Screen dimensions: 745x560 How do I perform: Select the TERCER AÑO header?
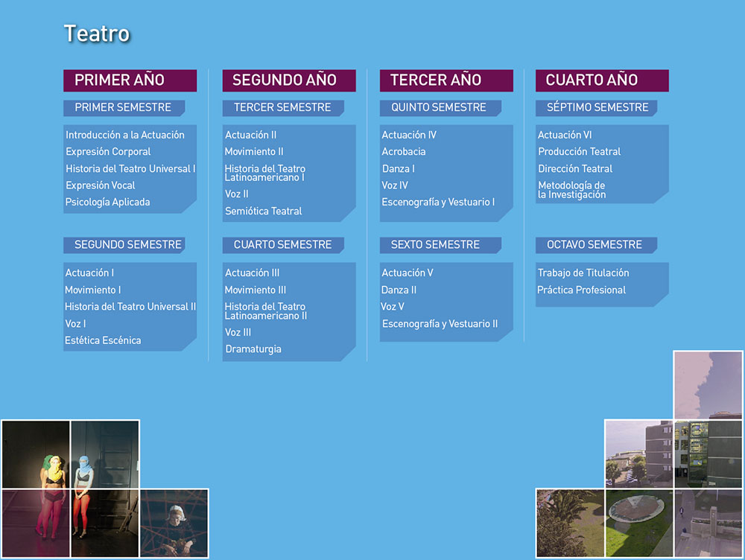(x=446, y=80)
